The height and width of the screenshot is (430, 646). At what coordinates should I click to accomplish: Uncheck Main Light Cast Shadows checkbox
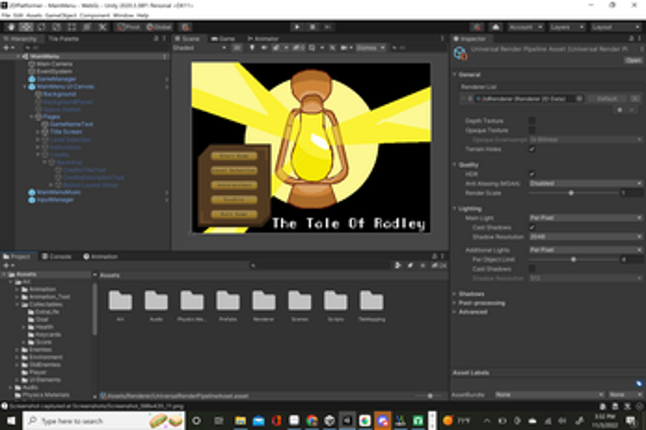pyautogui.click(x=532, y=227)
